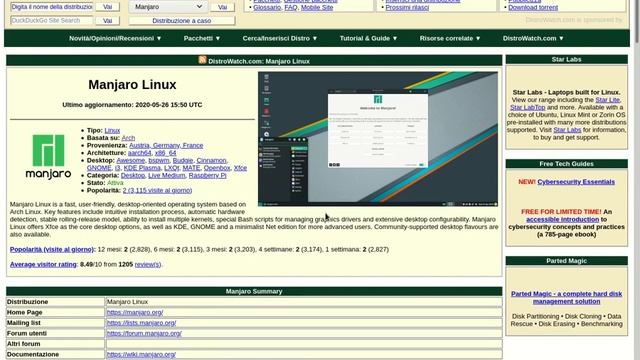Image resolution: width=640 pixels, height=360 pixels.
Task: Expand Risorse correlate menu
Action: click(450, 38)
